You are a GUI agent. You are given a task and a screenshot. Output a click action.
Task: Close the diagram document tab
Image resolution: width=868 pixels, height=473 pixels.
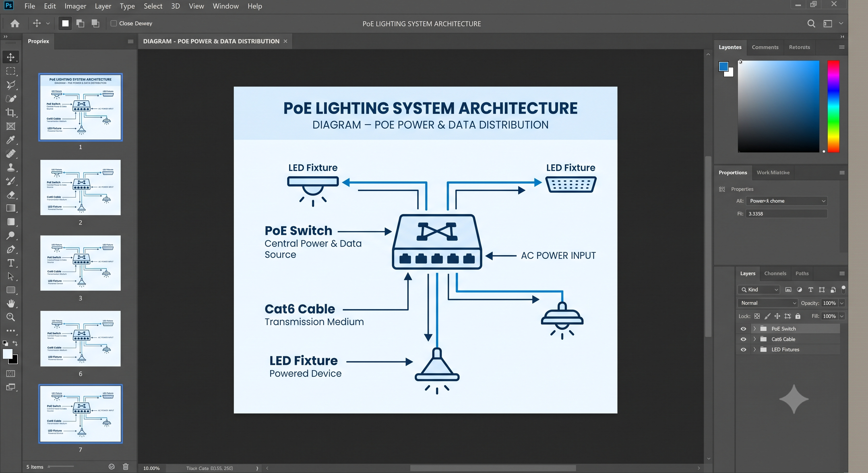285,41
